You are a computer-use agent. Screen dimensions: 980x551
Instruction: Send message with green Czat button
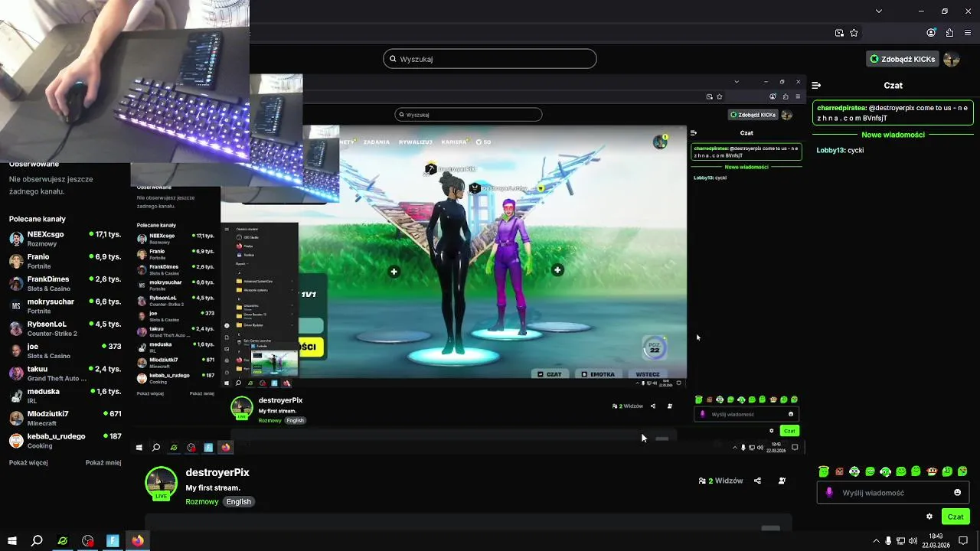click(x=955, y=517)
